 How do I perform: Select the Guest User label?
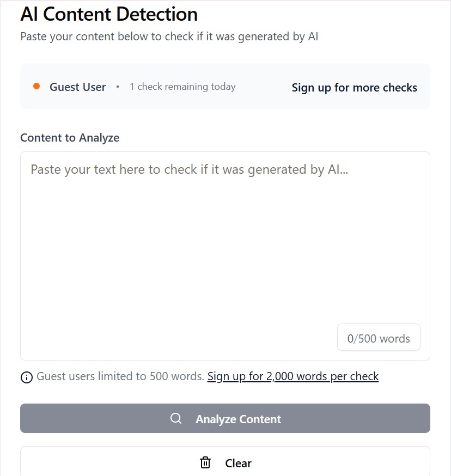click(x=77, y=87)
